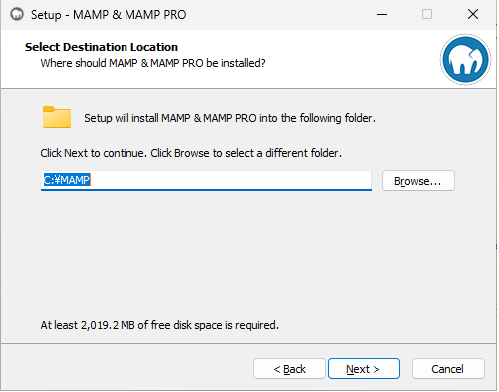Open the Browse... folder picker
This screenshot has width=499, height=392.
click(418, 181)
